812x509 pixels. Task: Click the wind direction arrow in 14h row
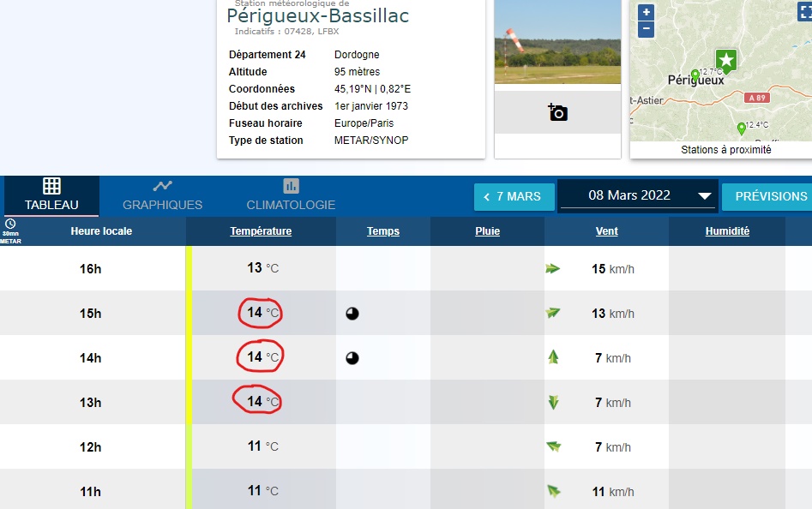pos(553,357)
